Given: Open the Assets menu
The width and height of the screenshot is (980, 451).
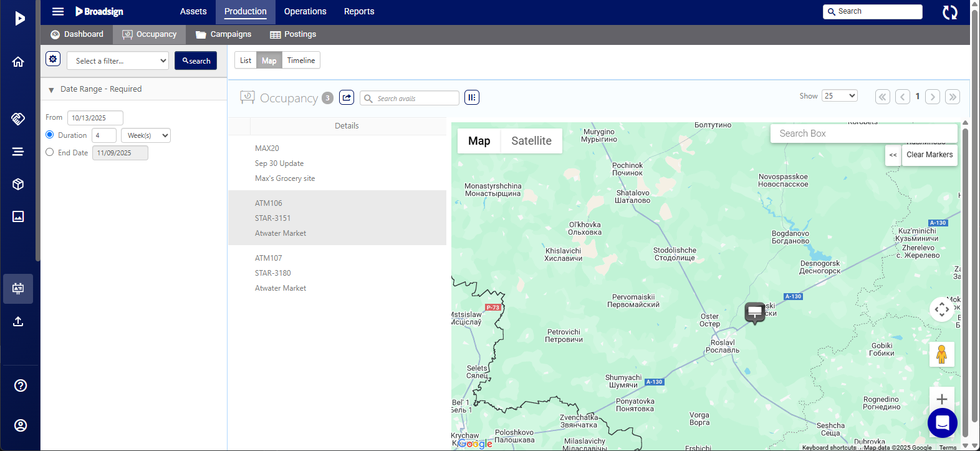Looking at the screenshot, I should pyautogui.click(x=193, y=11).
